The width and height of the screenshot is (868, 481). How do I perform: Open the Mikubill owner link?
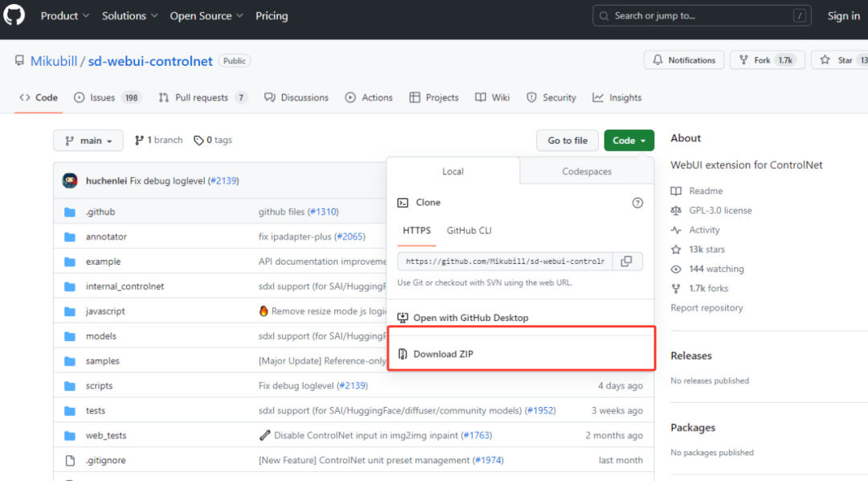coord(54,61)
